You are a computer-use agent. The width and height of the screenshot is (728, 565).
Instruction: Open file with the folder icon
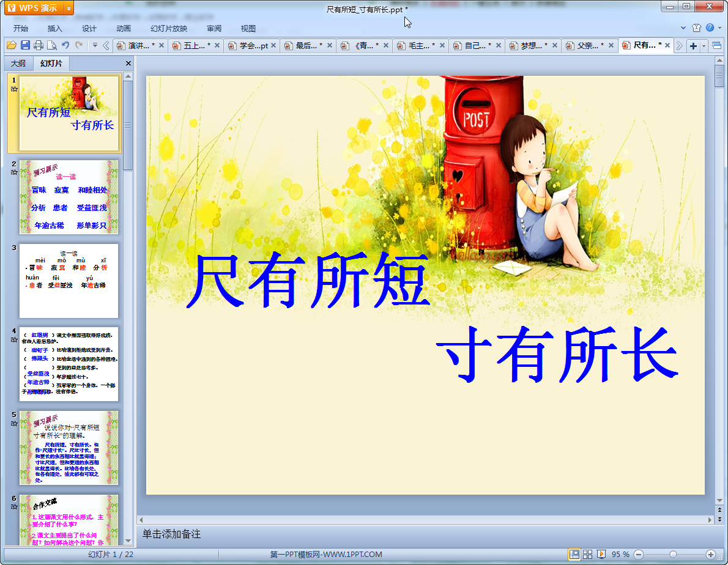pyautogui.click(x=12, y=45)
